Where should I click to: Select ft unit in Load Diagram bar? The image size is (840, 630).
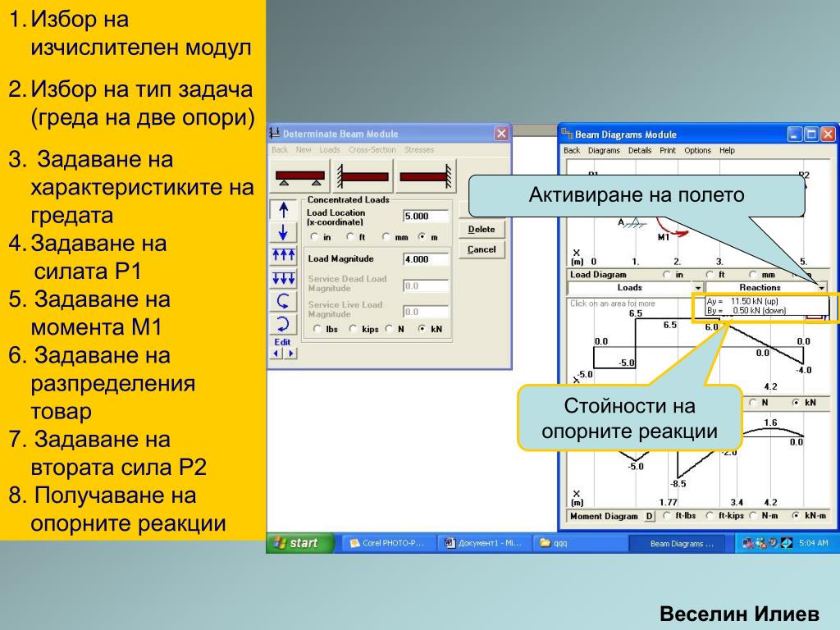(710, 274)
